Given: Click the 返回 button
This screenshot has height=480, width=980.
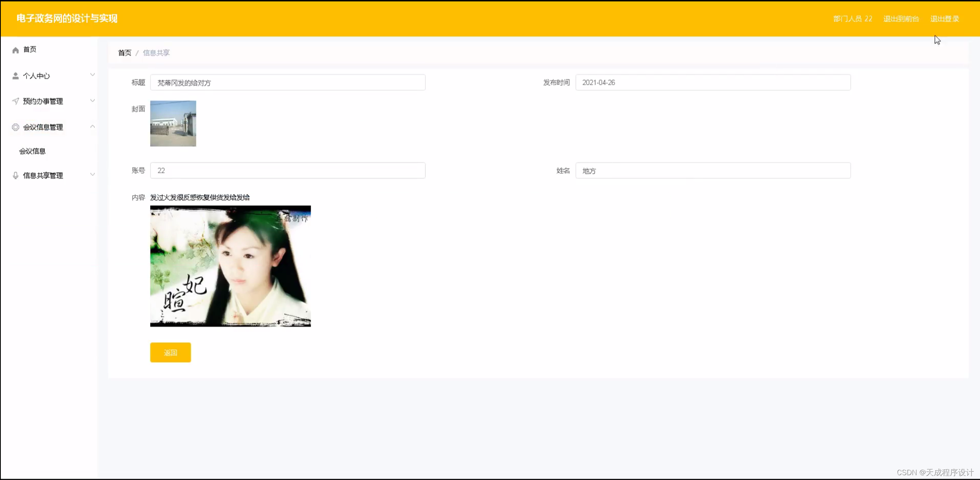Looking at the screenshot, I should 171,353.
